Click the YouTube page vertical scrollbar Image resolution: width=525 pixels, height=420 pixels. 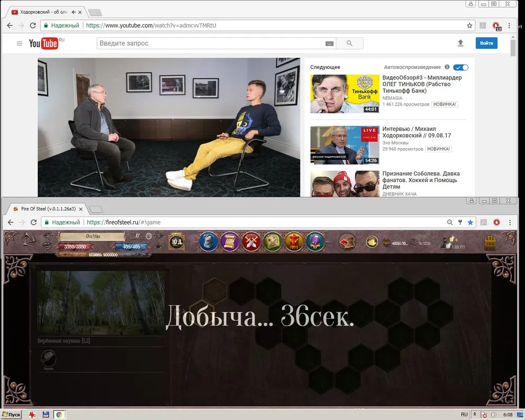513,49
